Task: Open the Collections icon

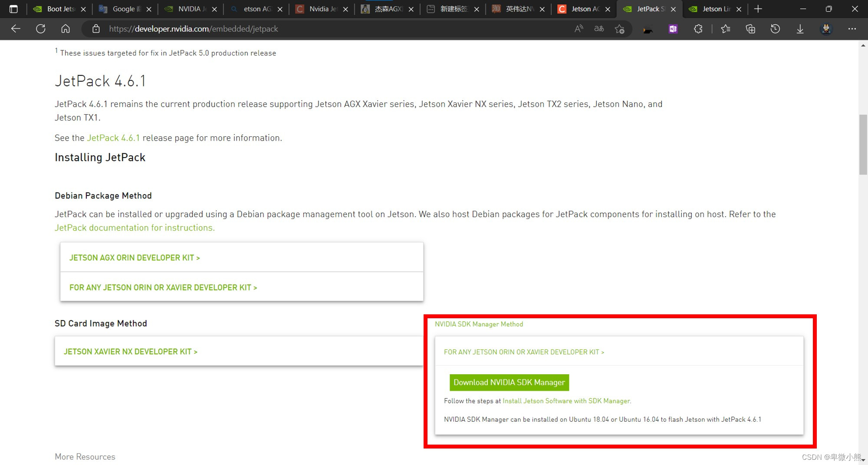Action: [x=750, y=29]
